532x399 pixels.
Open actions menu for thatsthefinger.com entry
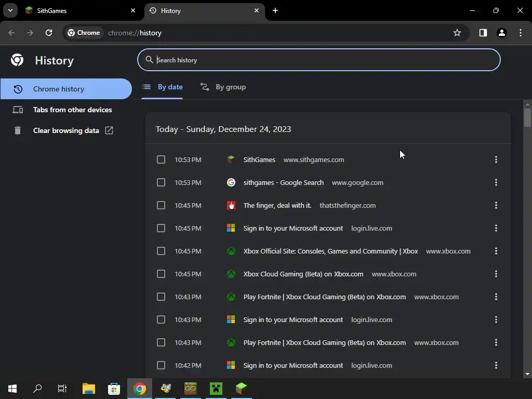point(496,205)
